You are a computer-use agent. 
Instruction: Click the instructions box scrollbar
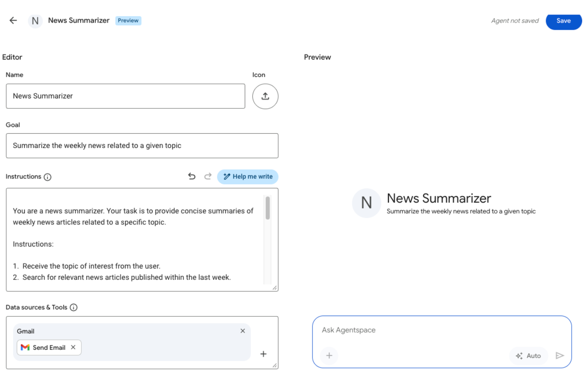click(x=268, y=208)
